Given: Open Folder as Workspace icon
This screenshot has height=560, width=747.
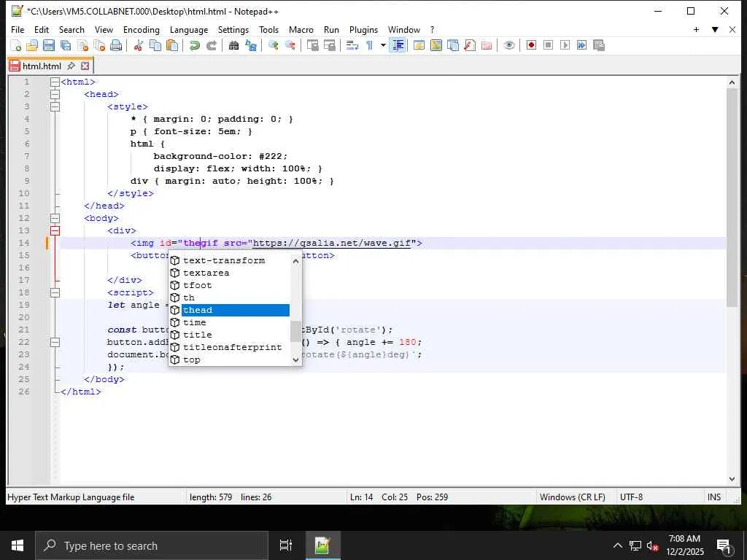Looking at the screenshot, I should coord(487,46).
